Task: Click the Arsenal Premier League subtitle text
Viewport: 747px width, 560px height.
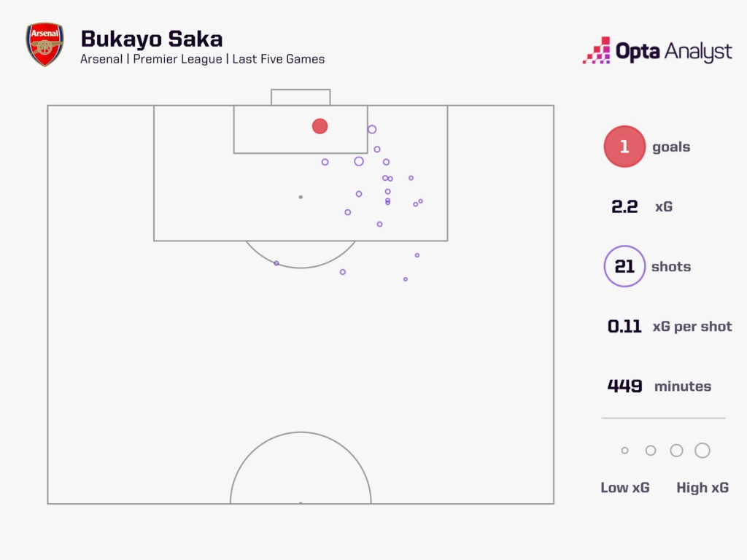Action: tap(202, 59)
